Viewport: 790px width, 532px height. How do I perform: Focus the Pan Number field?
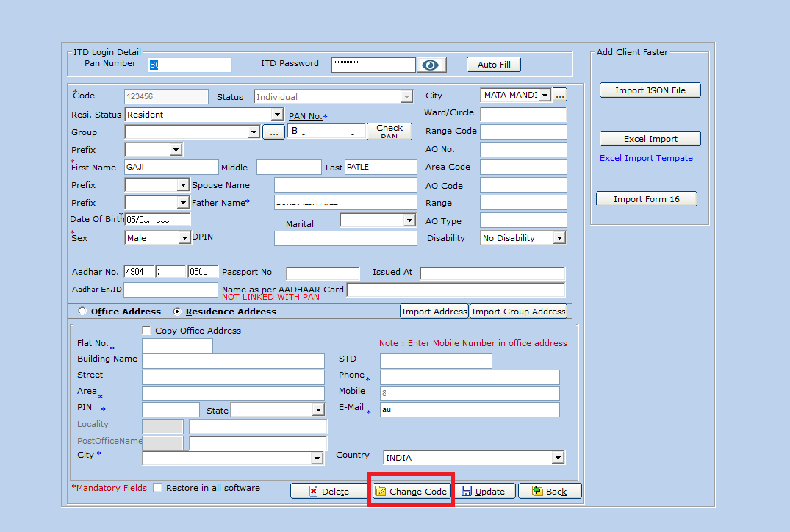pyautogui.click(x=190, y=65)
